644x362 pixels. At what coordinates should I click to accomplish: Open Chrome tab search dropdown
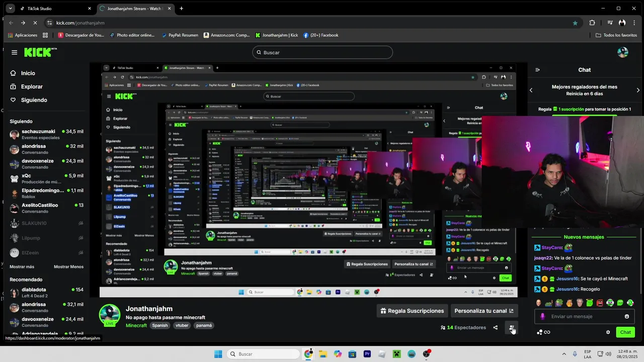pyautogui.click(x=10, y=9)
